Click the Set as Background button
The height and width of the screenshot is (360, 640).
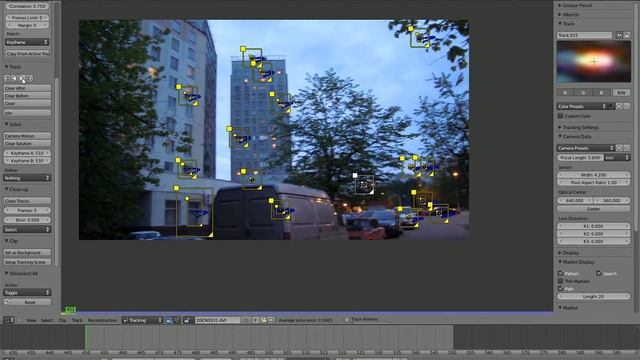coord(27,253)
